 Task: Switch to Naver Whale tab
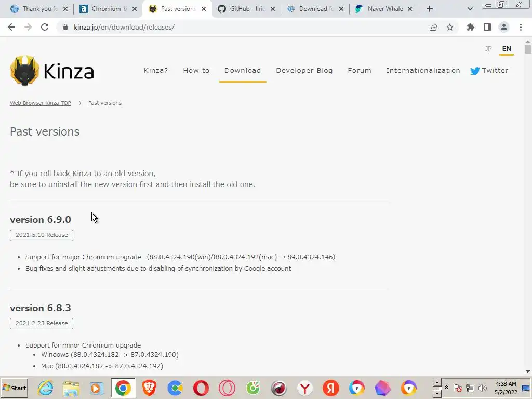coord(385,9)
